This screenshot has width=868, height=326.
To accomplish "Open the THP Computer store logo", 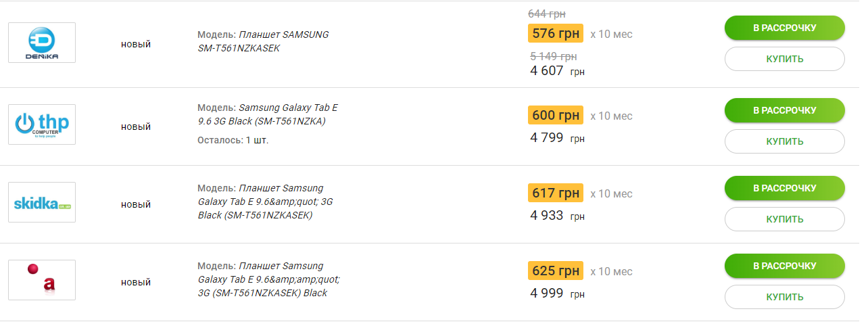I will pos(42,124).
